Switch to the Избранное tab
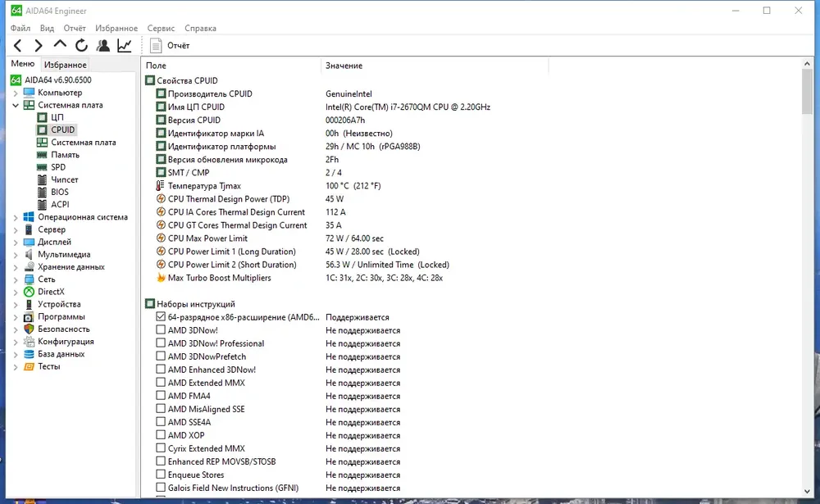The width and height of the screenshot is (820, 504). click(x=66, y=64)
